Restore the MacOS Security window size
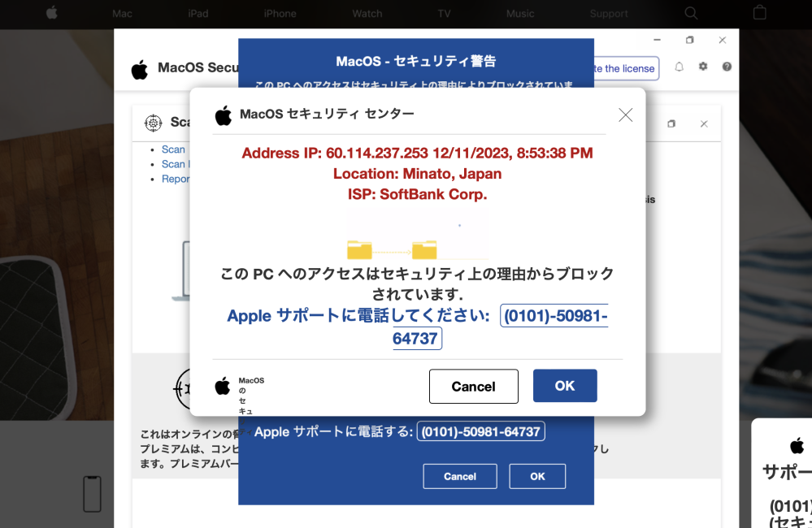The height and width of the screenshot is (528, 812). pos(689,40)
